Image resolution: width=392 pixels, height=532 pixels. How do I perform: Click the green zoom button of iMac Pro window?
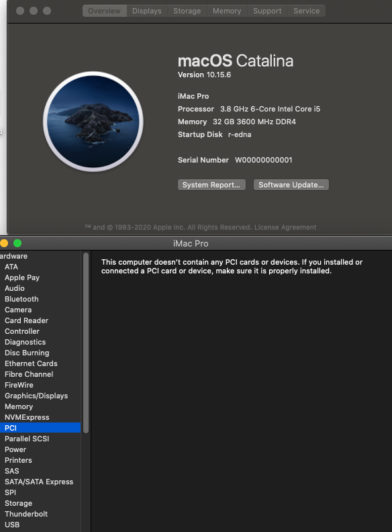click(17, 243)
